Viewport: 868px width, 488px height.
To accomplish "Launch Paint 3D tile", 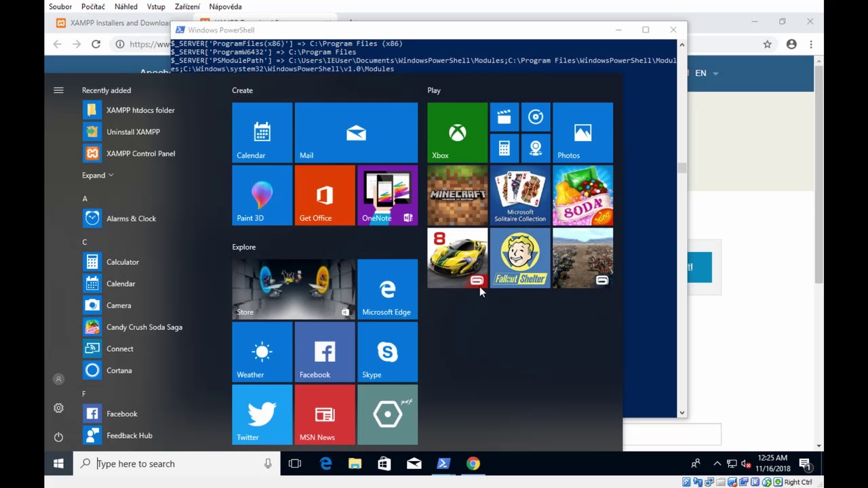I will 262,195.
